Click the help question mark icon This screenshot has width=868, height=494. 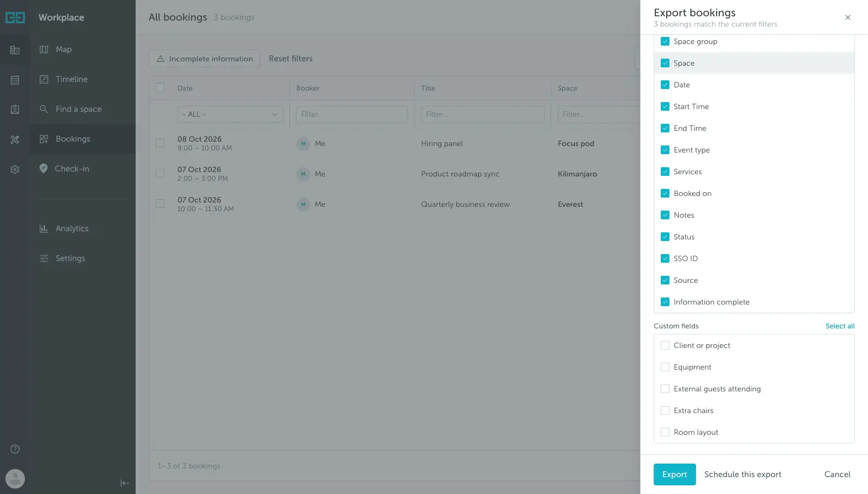coord(15,449)
